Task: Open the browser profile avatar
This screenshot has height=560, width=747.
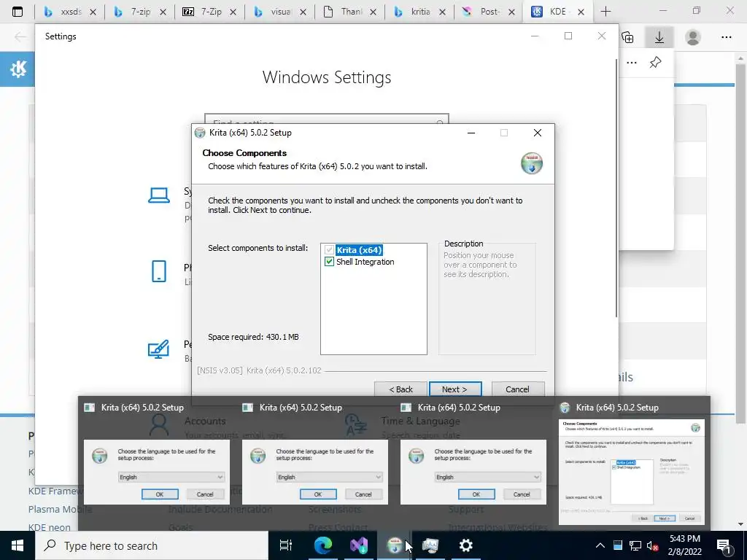Action: [x=693, y=37]
